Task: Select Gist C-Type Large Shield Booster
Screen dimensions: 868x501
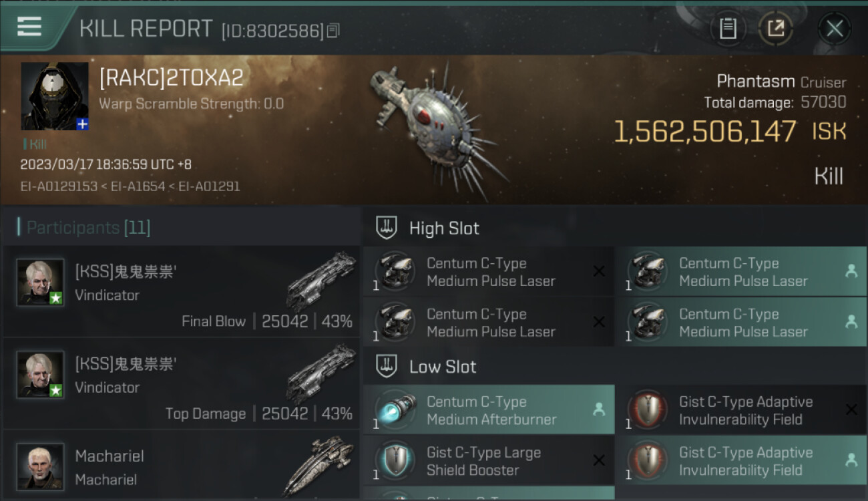Action: [x=489, y=461]
